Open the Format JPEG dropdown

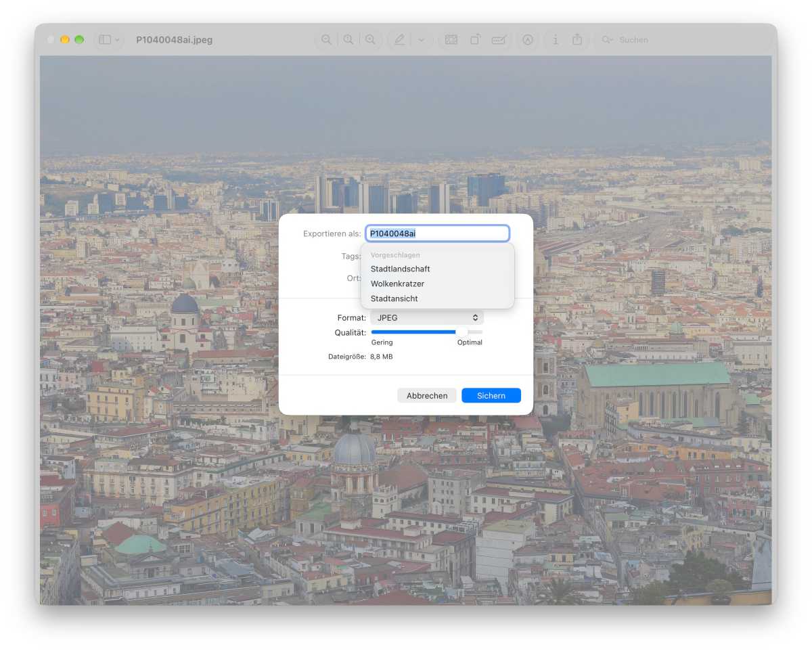[x=427, y=317]
